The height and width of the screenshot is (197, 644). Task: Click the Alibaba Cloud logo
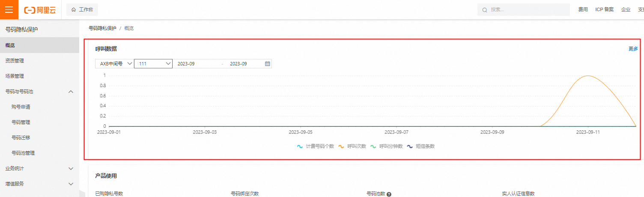coord(40,9)
